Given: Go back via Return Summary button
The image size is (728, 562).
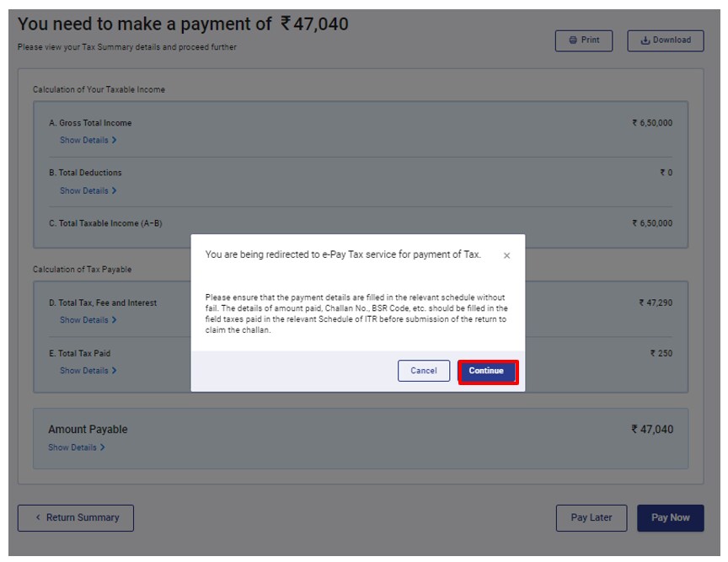Looking at the screenshot, I should tap(76, 517).
